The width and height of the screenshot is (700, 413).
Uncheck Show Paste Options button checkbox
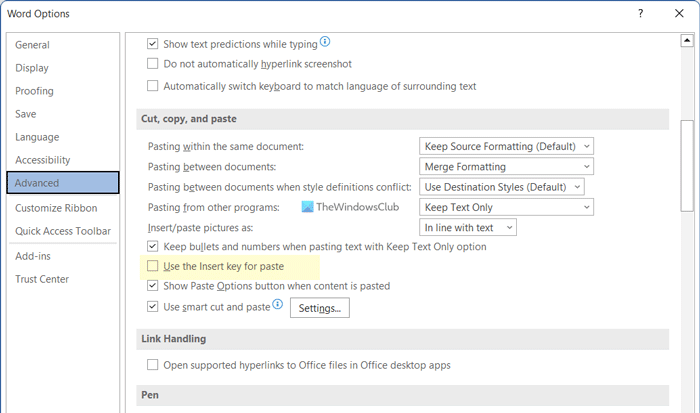[x=153, y=286]
